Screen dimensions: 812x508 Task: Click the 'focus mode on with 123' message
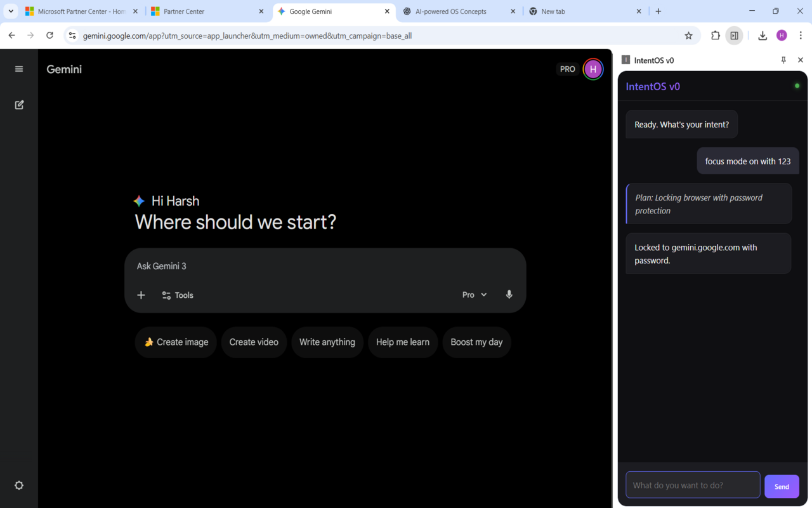click(748, 161)
